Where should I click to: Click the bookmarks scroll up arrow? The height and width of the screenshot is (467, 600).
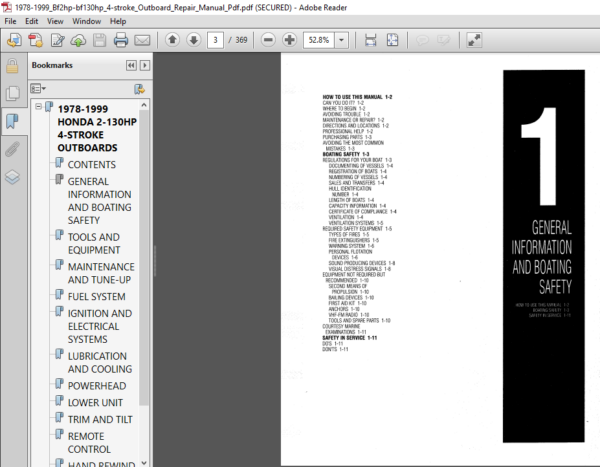144,105
